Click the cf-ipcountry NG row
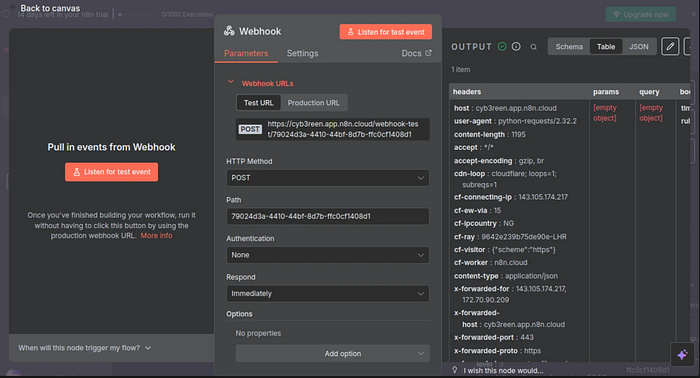Viewport: 700px width, 378px height. 483,223
